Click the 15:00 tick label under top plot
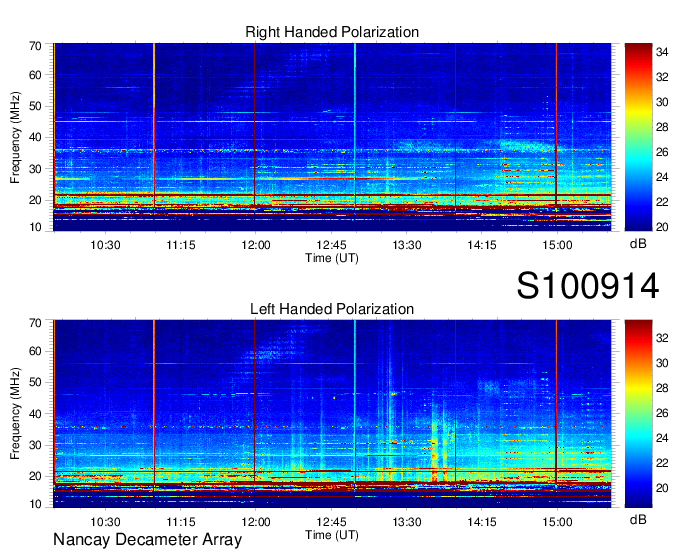The image size is (680, 552). pos(557,245)
